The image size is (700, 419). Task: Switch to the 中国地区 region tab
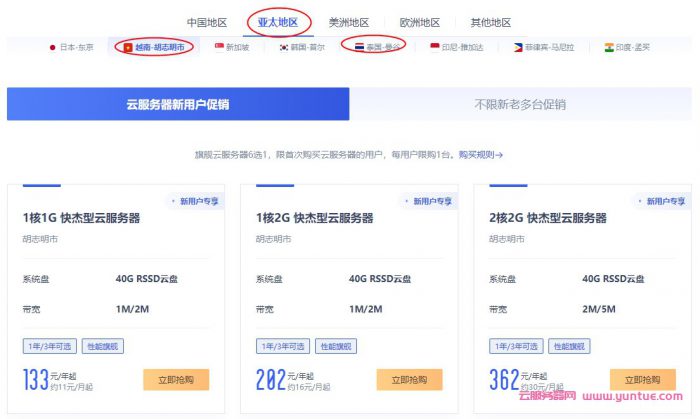click(207, 22)
